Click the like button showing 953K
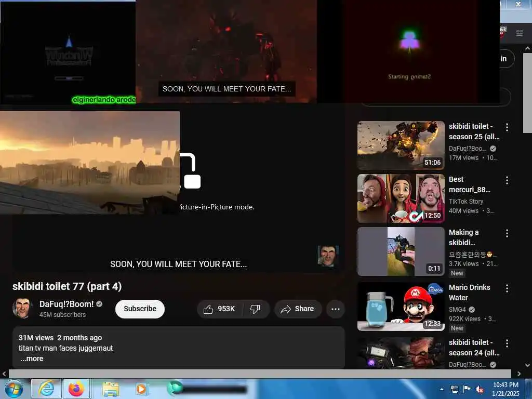 click(220, 309)
